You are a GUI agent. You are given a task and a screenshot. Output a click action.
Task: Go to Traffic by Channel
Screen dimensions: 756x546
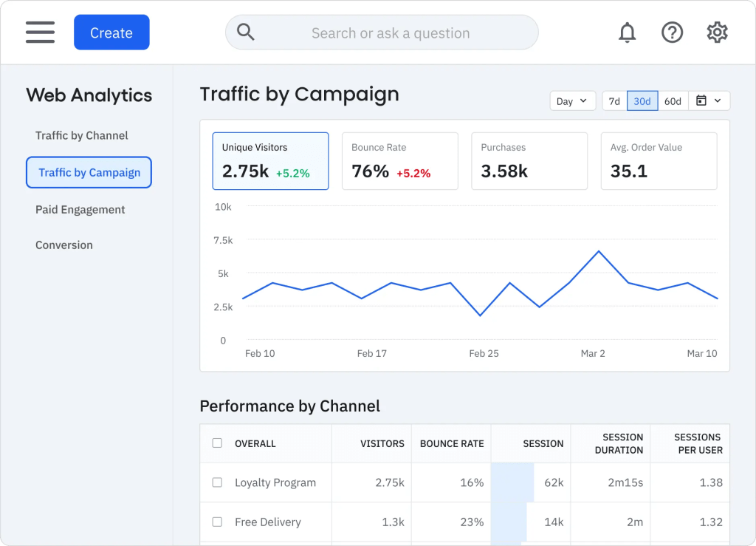pos(81,135)
